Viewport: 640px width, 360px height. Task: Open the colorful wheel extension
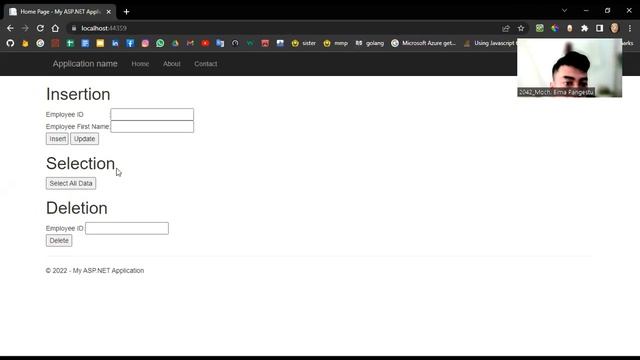pyautogui.click(x=555, y=28)
